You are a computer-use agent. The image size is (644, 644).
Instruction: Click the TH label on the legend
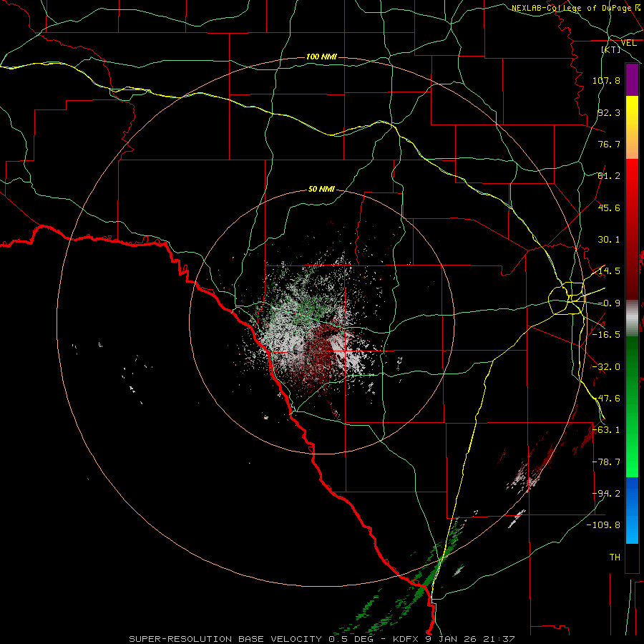(x=615, y=557)
